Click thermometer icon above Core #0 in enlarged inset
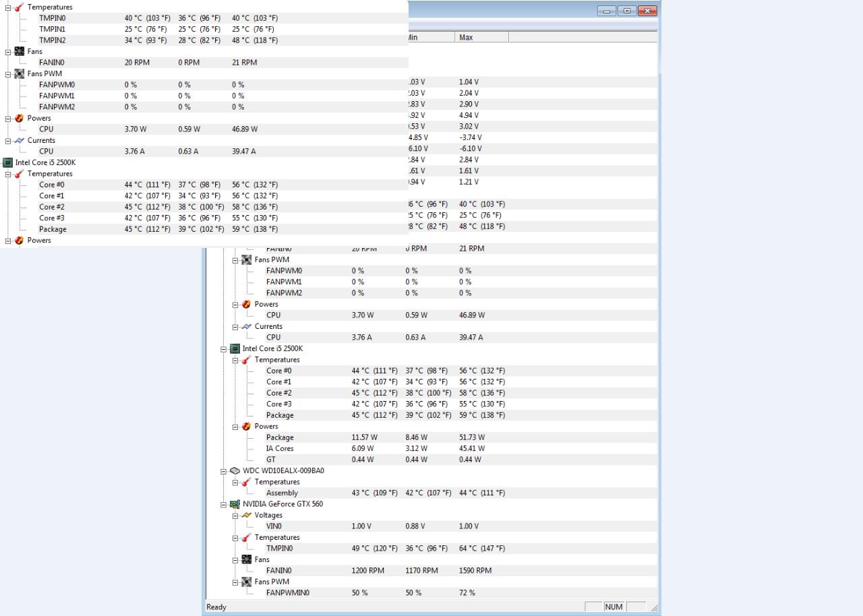This screenshot has width=863, height=616. (x=19, y=174)
